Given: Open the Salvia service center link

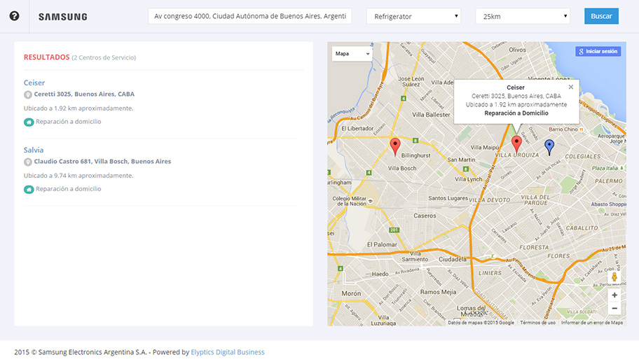Looking at the screenshot, I should [34, 150].
